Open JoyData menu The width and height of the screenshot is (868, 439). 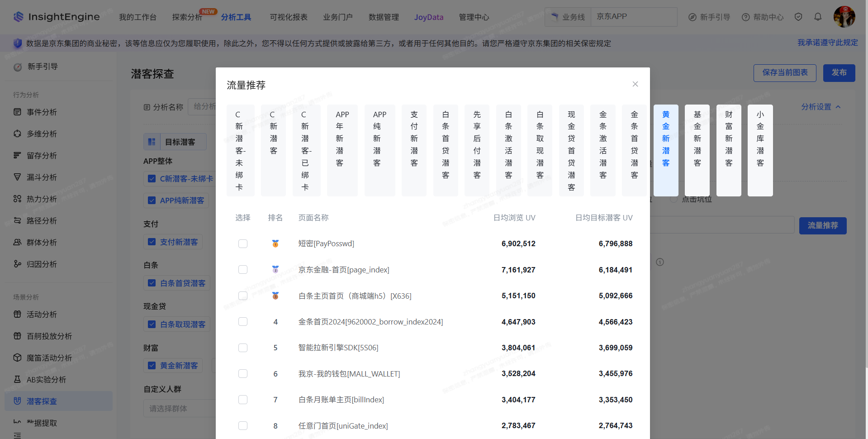point(429,17)
